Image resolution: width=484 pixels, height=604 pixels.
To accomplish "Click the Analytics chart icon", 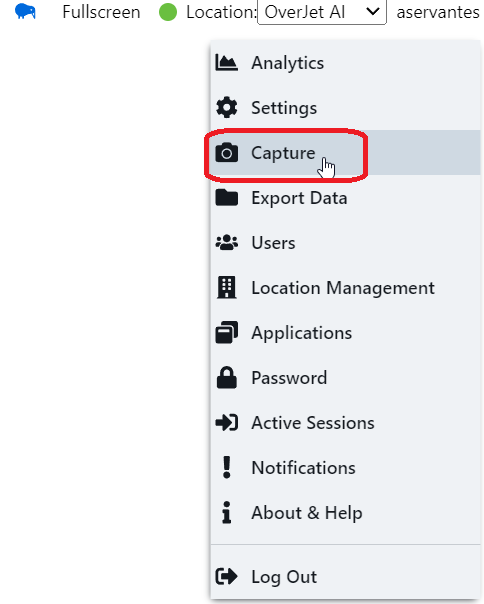I will 227,62.
